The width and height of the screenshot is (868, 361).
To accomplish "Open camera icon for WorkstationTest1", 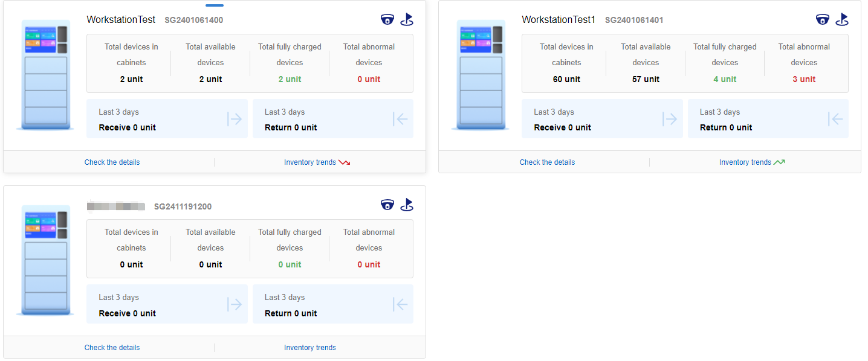I will coord(822,19).
